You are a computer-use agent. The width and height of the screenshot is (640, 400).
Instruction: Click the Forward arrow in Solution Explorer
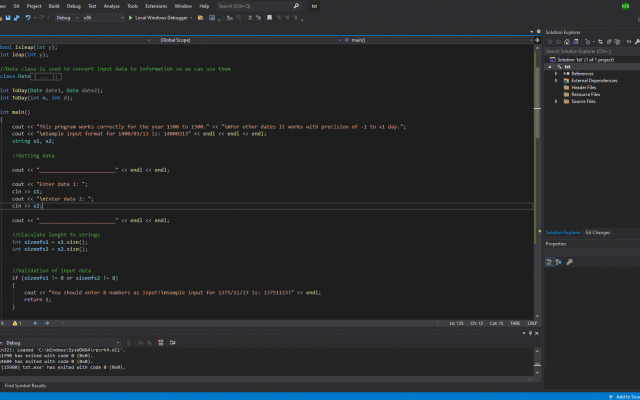tap(558, 42)
